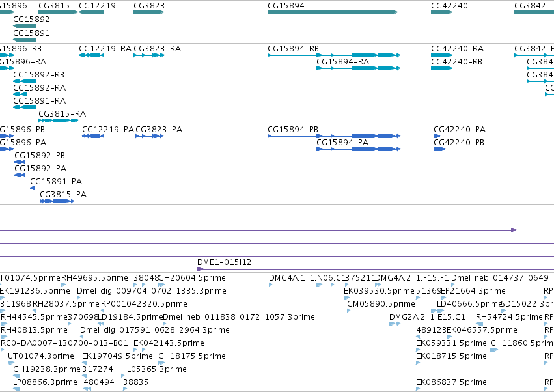554x392 pixels.
Task: Click the LP08866.3prime EST label
Action: pos(45,382)
